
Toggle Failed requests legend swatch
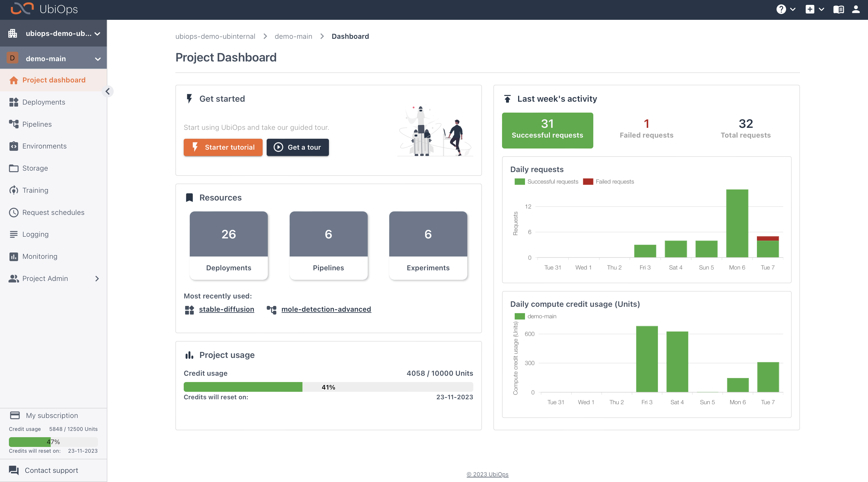588,182
